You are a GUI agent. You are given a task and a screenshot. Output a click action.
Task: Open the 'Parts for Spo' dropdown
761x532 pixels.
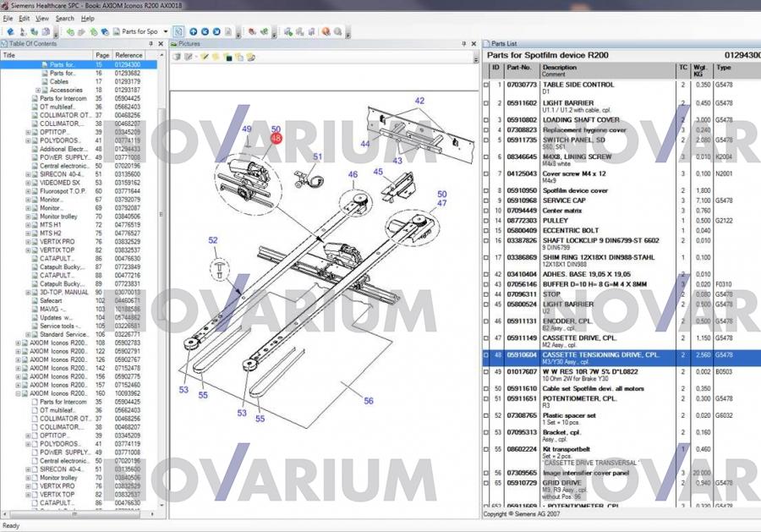(164, 32)
